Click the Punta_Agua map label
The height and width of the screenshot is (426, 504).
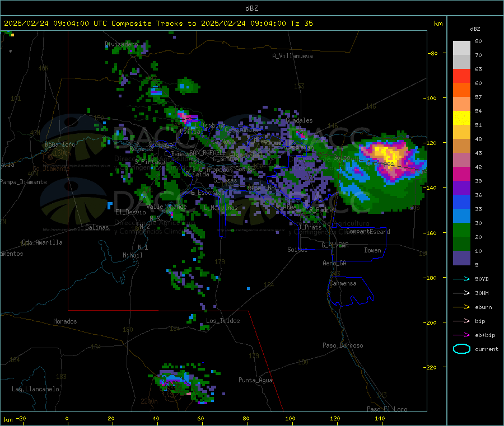(x=255, y=381)
